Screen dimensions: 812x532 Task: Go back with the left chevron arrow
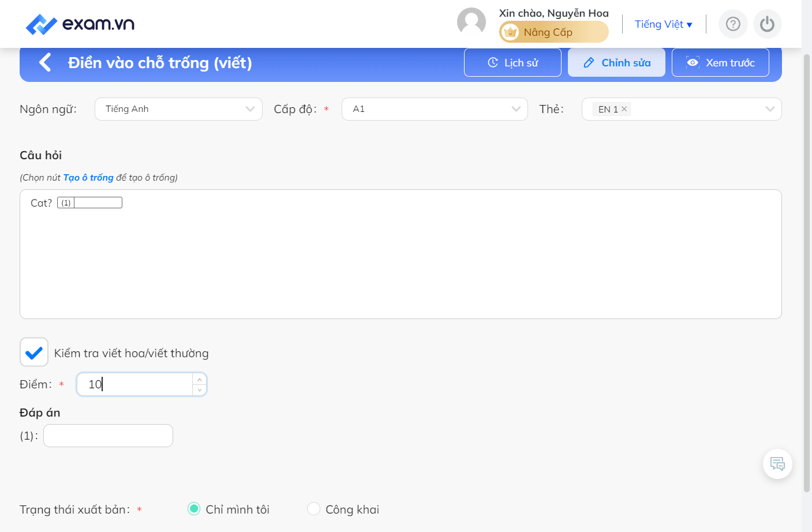click(x=45, y=62)
